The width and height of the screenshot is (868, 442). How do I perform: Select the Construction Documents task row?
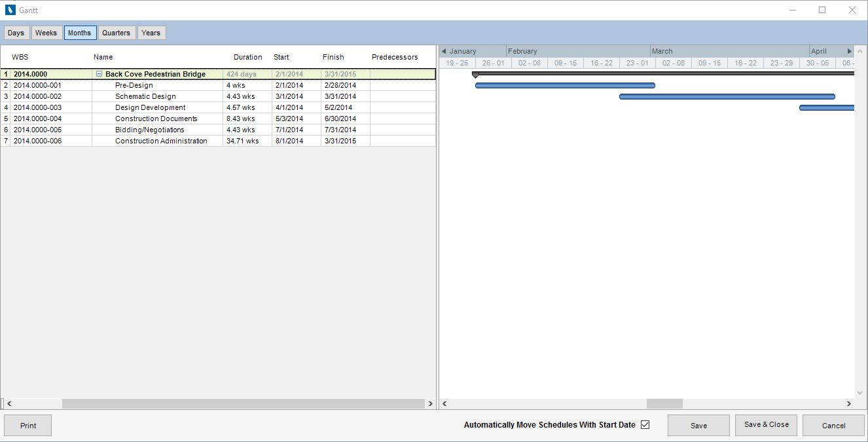[156, 119]
